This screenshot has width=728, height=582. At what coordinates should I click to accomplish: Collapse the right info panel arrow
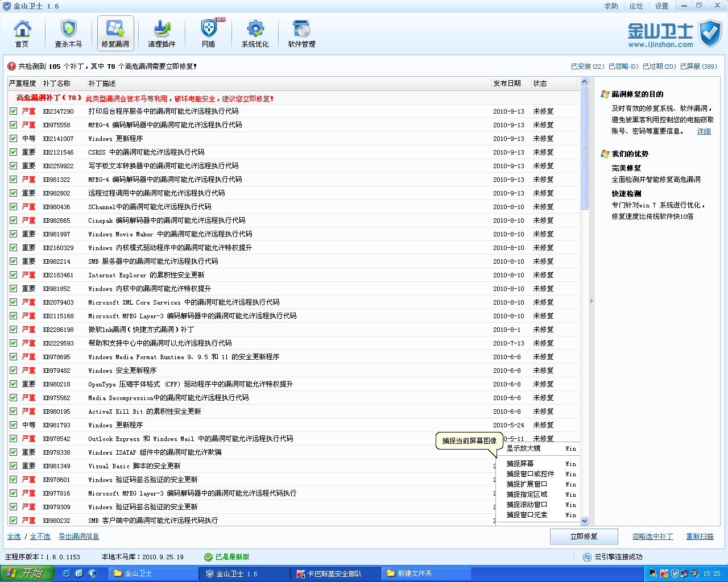coord(591,301)
